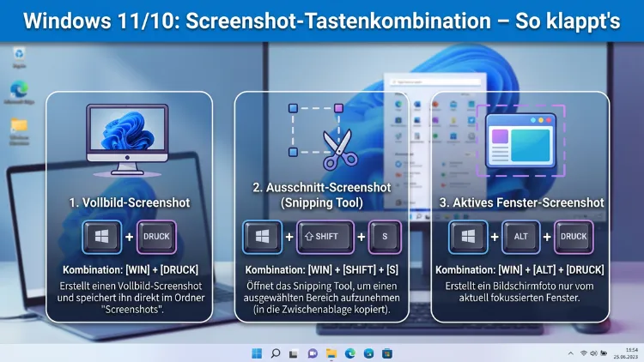The image size is (644, 362).
Task: Click the monitor illustration in card 1
Action: click(x=127, y=140)
